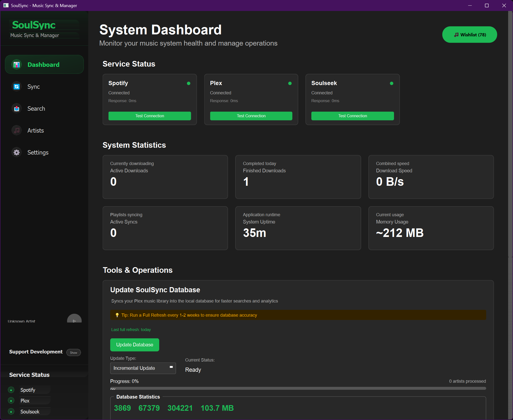Image resolution: width=513 pixels, height=420 pixels.
Task: Test the Soulseek connection
Action: 353,116
